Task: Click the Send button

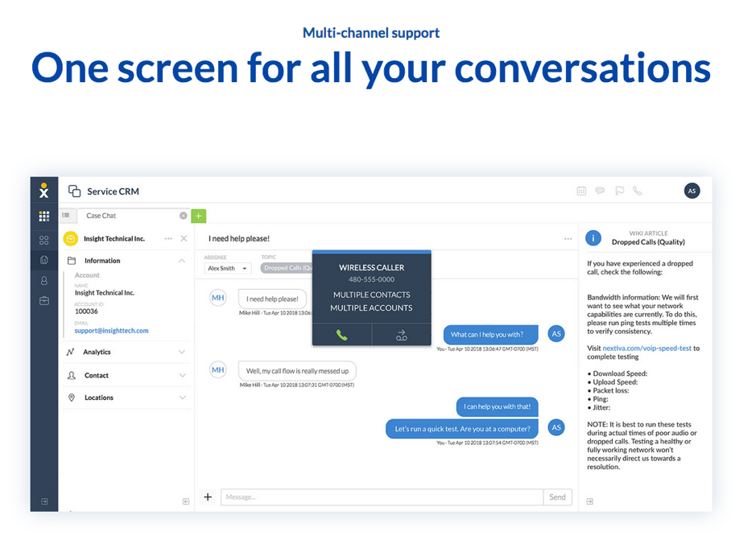Action: (557, 497)
